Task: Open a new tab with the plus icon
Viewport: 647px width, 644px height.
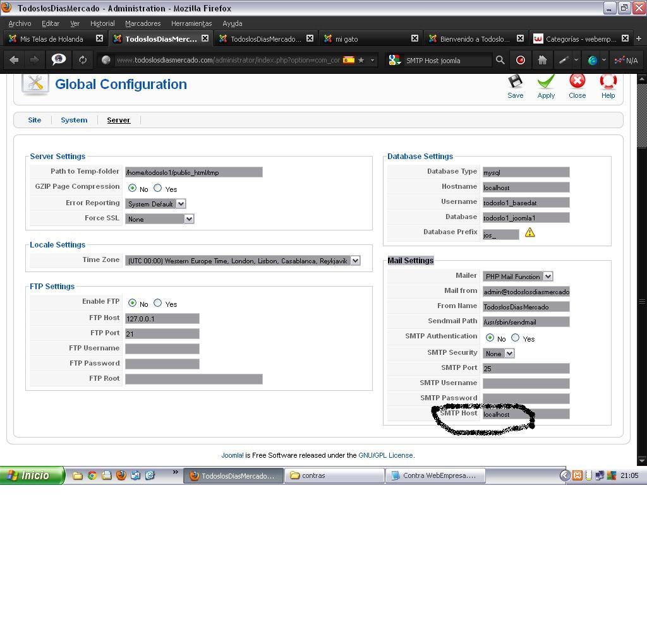Action: (x=639, y=39)
